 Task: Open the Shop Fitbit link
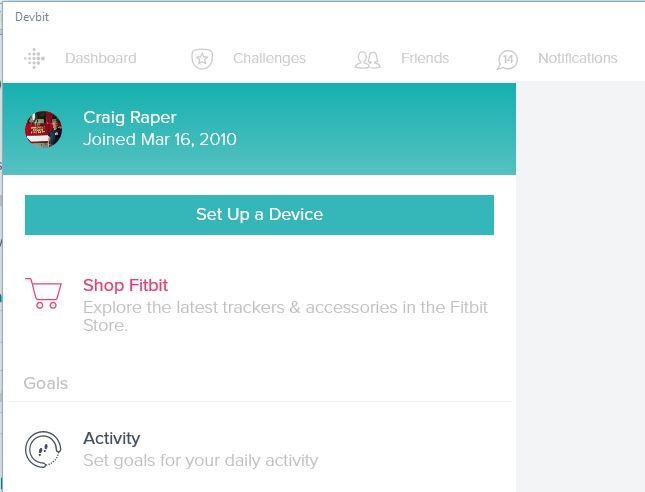coord(125,285)
